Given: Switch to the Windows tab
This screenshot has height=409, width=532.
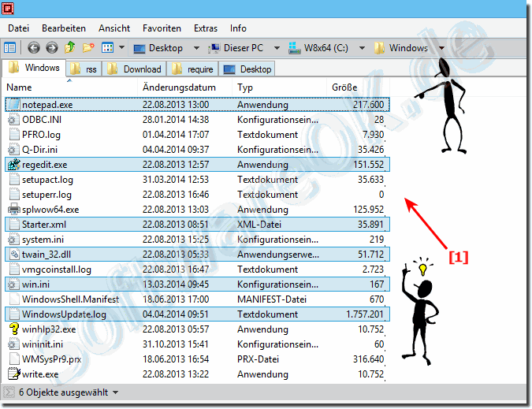Looking at the screenshot, I should [x=33, y=68].
